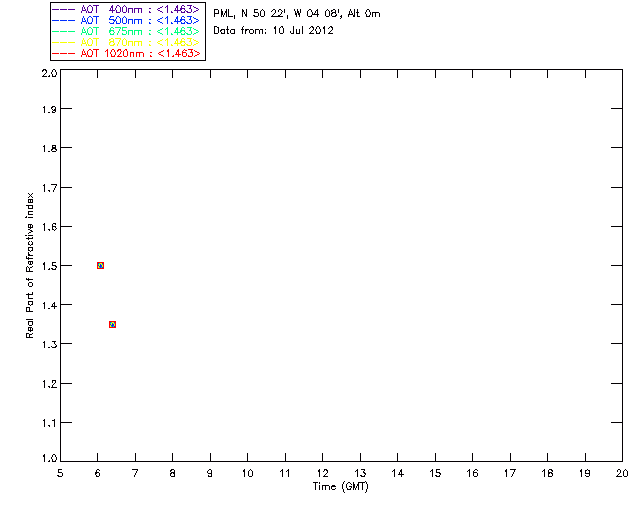Select the AOT 500nm legend entry
The height and width of the screenshot is (512, 640).
click(126, 20)
